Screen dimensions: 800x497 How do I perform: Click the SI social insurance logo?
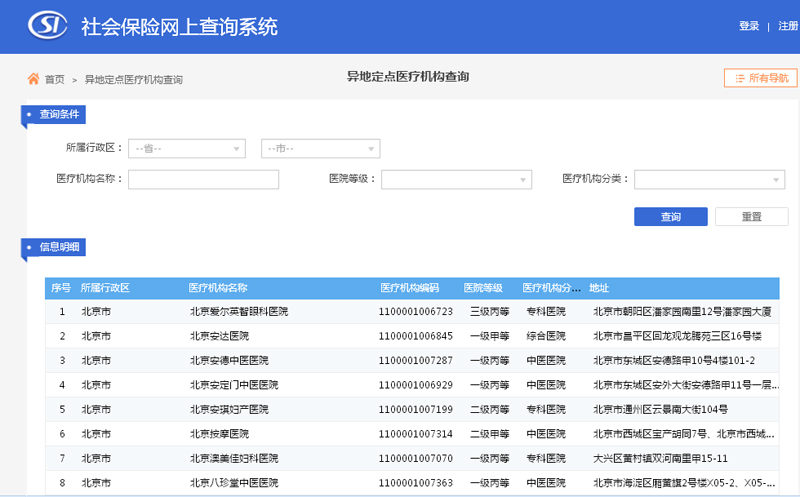(47, 26)
